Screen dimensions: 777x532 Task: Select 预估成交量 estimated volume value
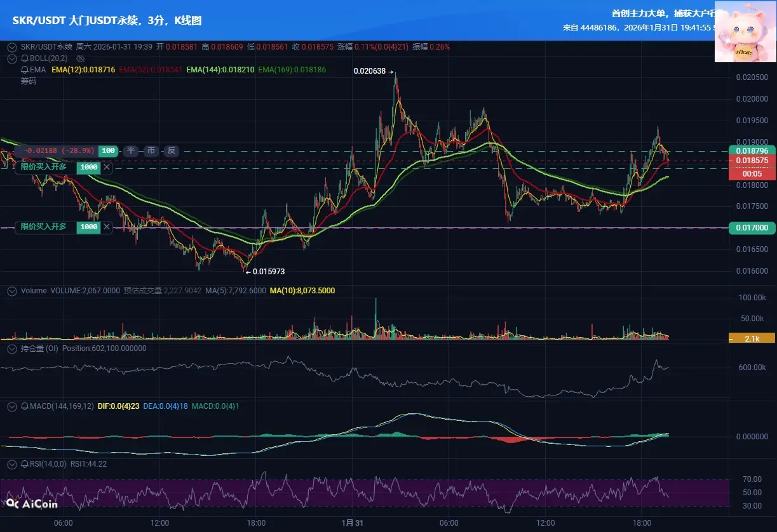click(163, 291)
